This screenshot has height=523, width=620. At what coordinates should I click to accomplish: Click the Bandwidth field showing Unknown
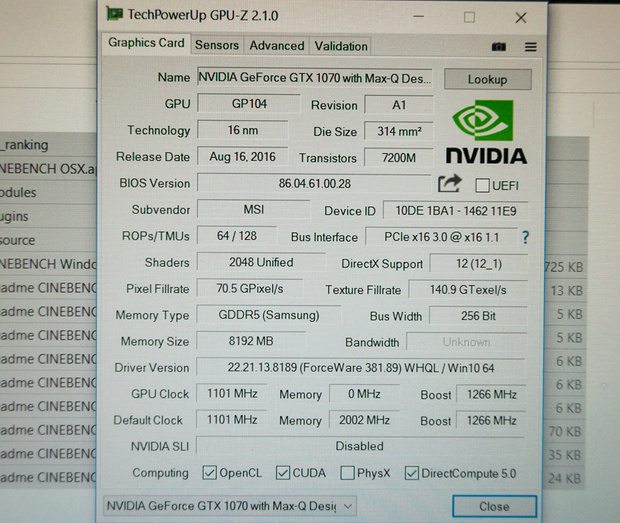pos(467,342)
